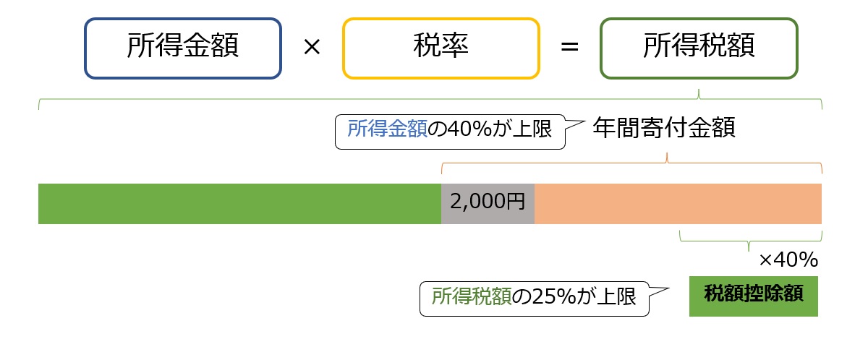This screenshot has height=347, width=868.
Task: Click the small green bracket below orange bar
Action: click(751, 237)
